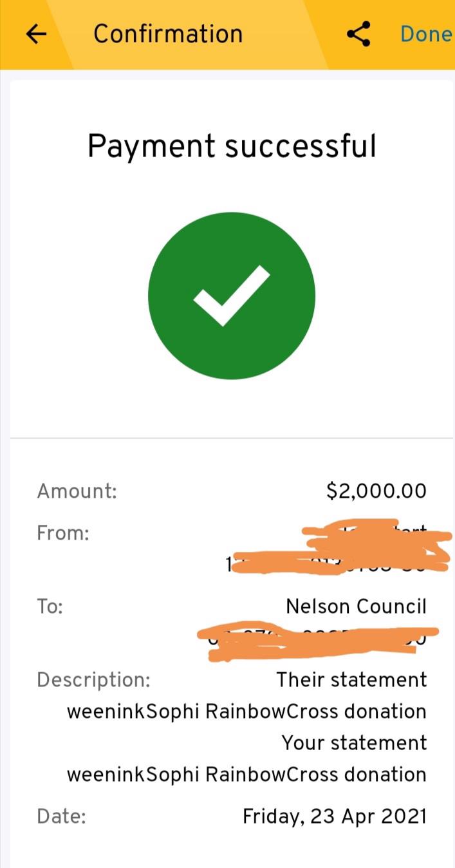Click the Amount label

(77, 491)
